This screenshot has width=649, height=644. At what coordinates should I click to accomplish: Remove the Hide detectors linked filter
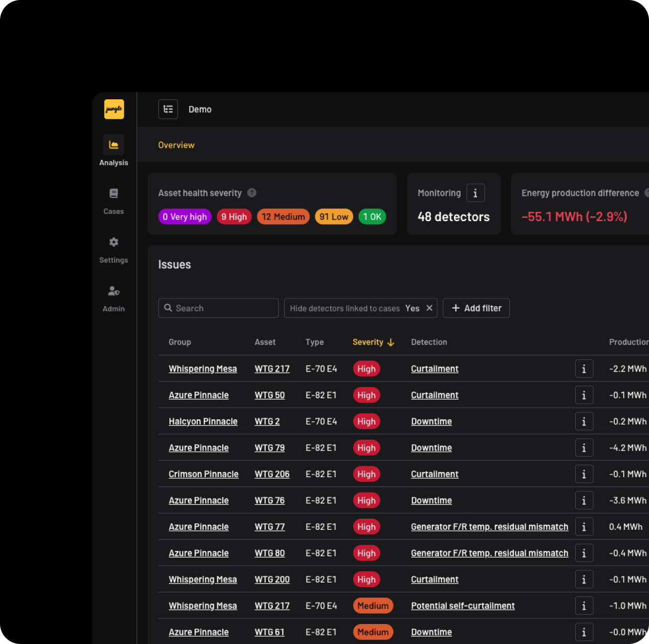coord(429,308)
